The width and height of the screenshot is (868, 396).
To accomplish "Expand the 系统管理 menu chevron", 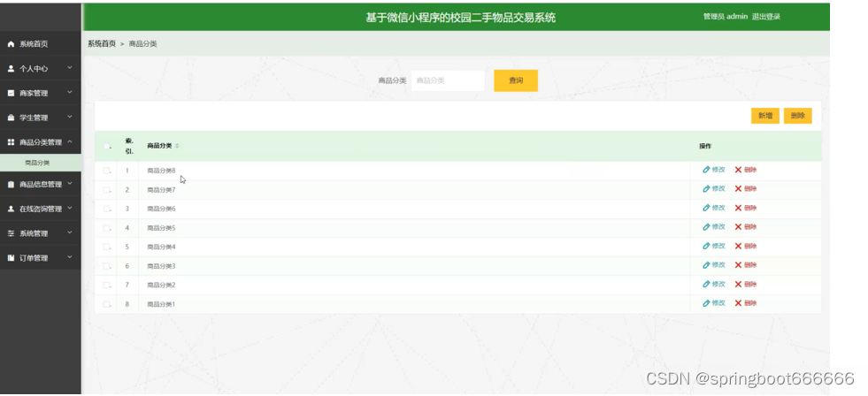I will point(70,232).
